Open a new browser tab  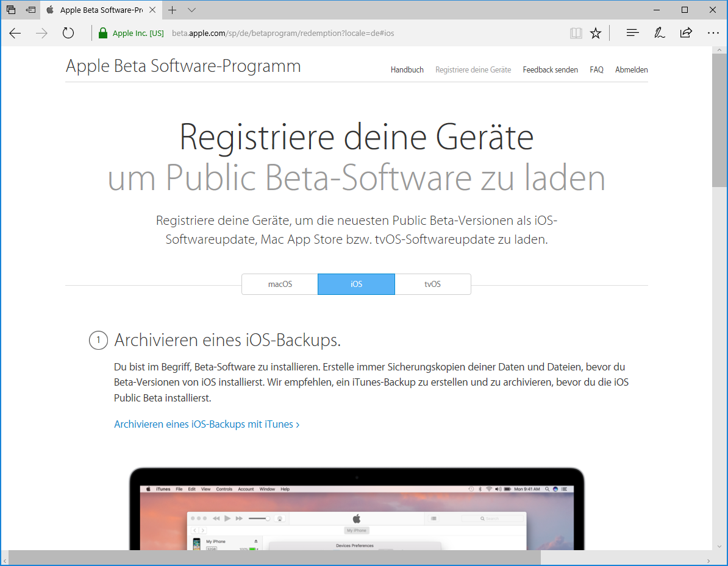(x=173, y=10)
